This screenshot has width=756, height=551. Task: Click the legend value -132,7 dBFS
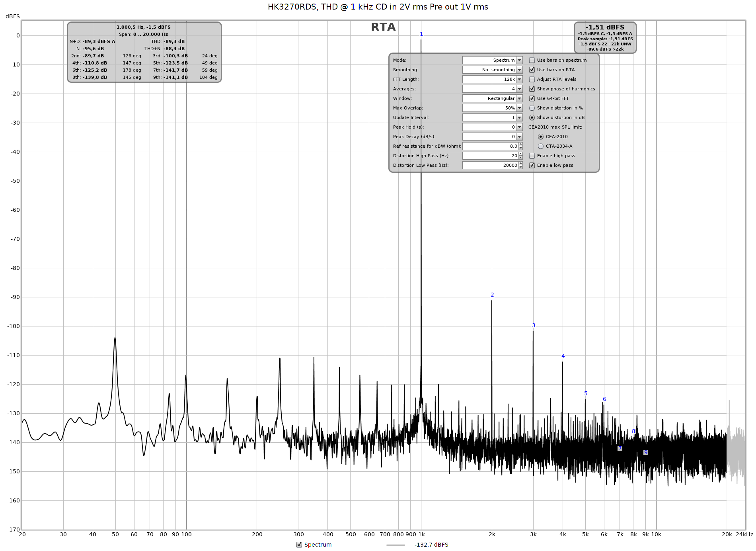pos(431,545)
